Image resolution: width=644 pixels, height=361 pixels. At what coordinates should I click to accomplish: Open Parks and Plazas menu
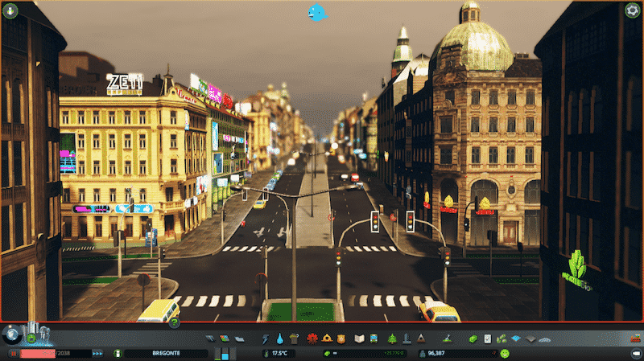pos(393,338)
